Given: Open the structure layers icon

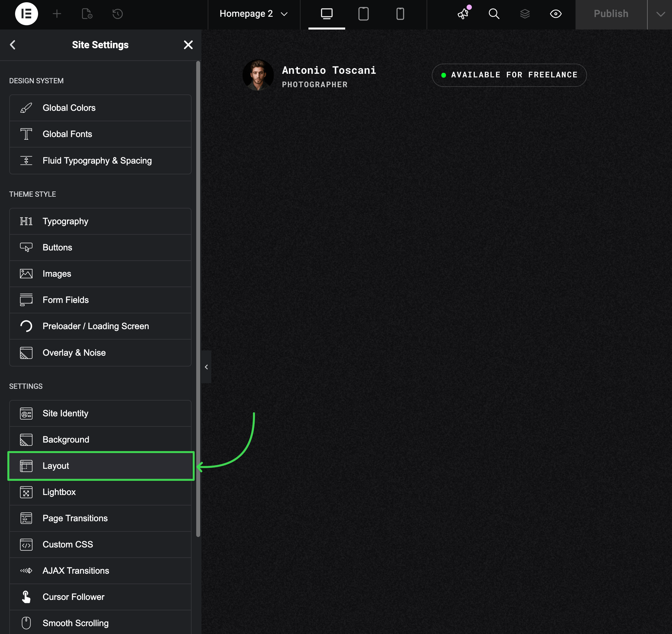Looking at the screenshot, I should point(525,14).
